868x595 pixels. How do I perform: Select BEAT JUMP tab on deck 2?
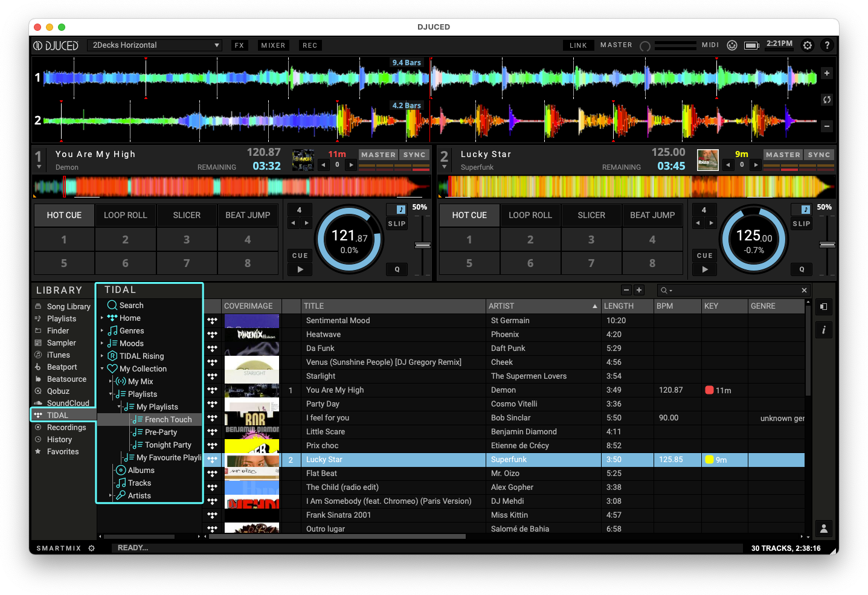[x=652, y=215]
